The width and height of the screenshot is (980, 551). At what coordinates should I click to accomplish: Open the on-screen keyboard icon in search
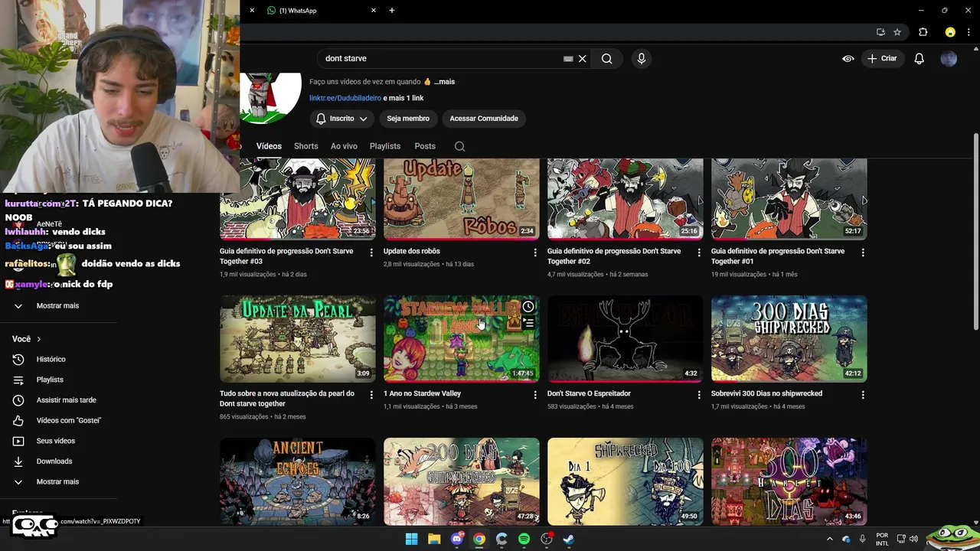pos(568,58)
